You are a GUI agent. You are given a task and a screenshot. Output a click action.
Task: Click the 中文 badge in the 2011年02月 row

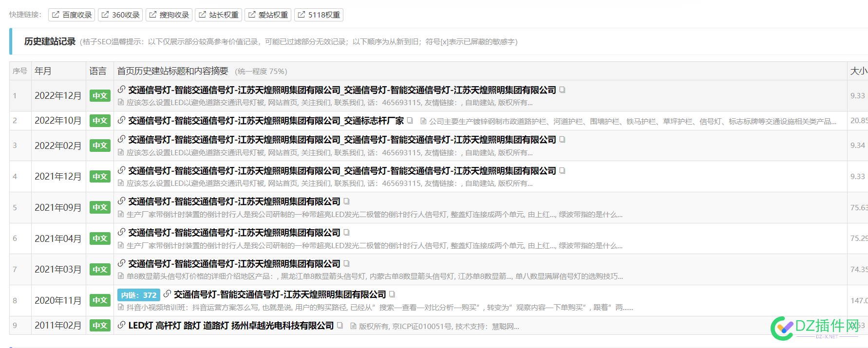(x=100, y=326)
